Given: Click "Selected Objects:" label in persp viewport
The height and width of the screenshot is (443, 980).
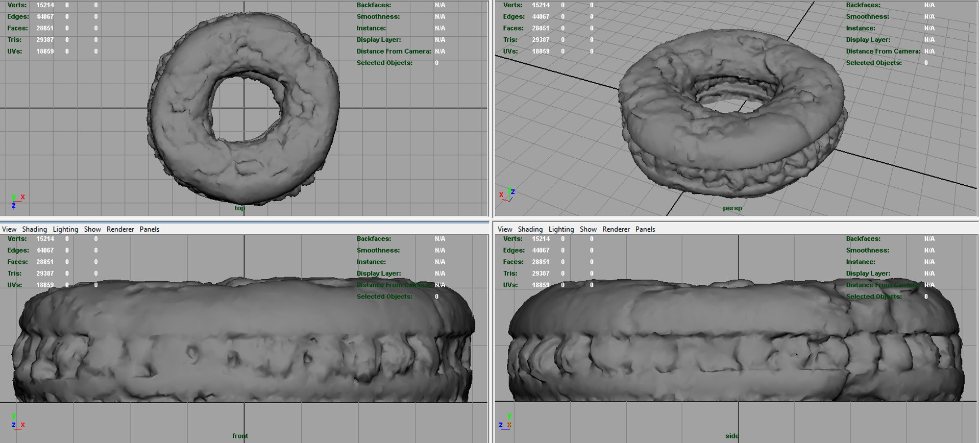Looking at the screenshot, I should coord(874,63).
